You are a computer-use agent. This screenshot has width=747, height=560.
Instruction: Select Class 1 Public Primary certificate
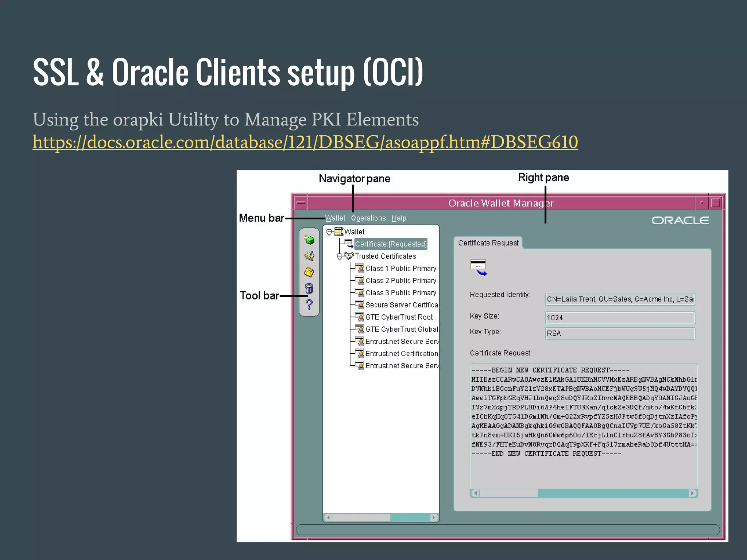coord(401,268)
